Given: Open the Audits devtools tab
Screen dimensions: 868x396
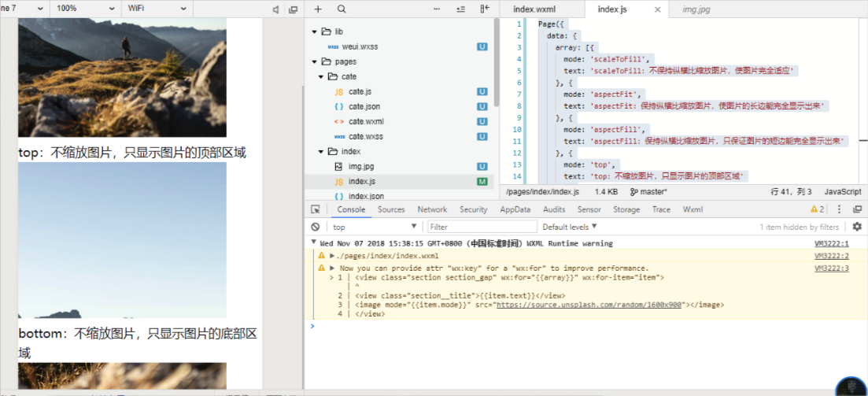Looking at the screenshot, I should [554, 209].
